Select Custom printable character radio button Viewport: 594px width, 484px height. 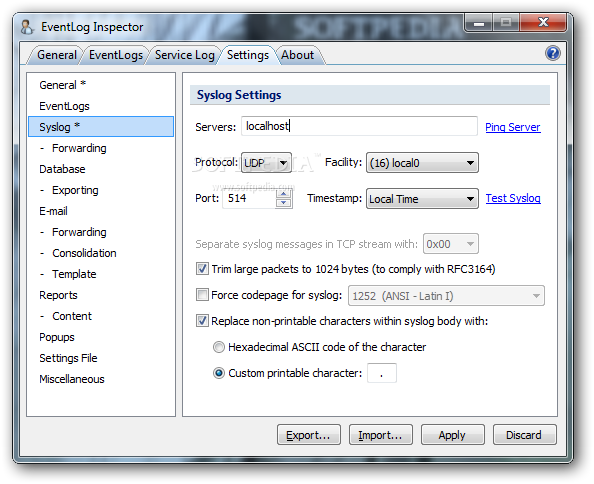pyautogui.click(x=219, y=373)
